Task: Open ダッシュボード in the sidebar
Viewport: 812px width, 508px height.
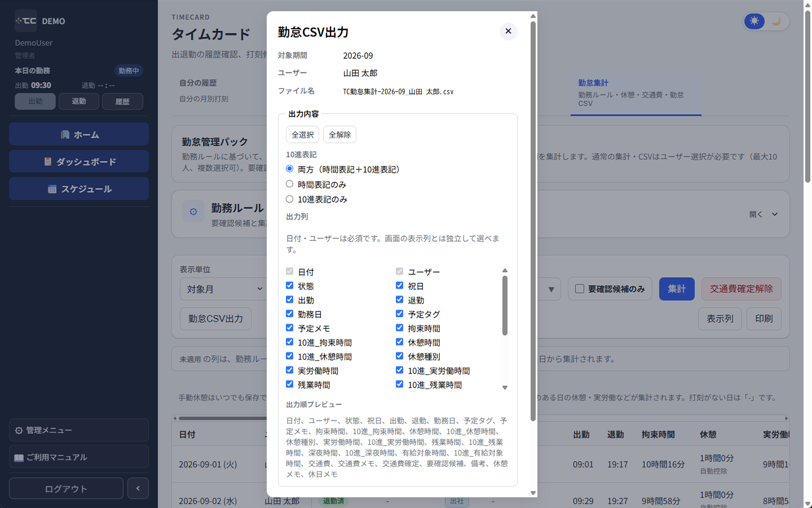Action: 79,161
